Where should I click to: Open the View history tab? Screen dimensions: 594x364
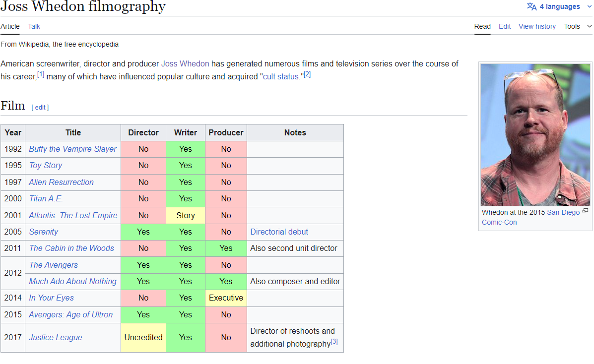click(537, 26)
